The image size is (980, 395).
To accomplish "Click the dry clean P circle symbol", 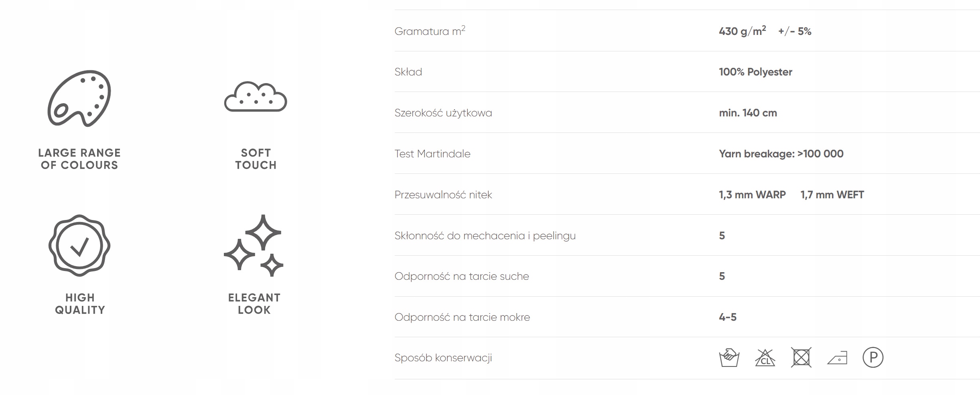I will [x=873, y=358].
